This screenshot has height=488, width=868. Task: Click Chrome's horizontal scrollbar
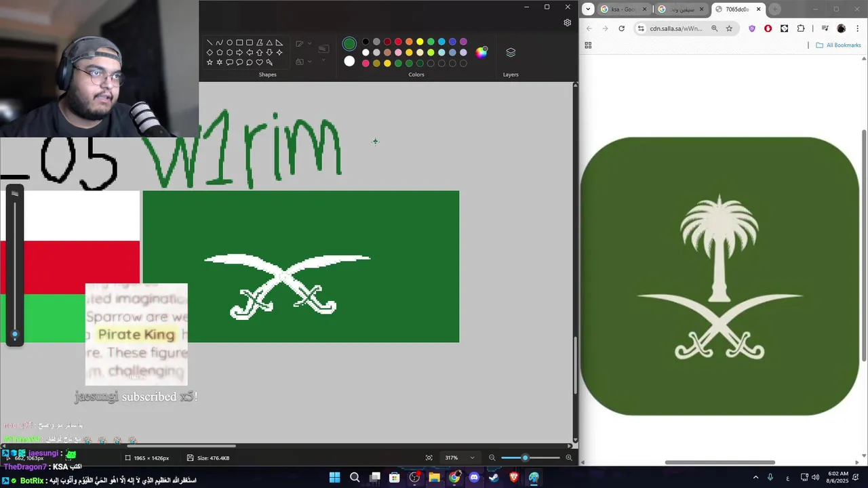click(719, 462)
